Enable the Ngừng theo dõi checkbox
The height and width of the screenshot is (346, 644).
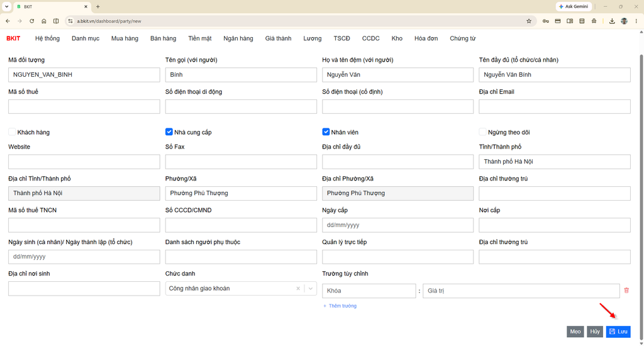coord(482,132)
